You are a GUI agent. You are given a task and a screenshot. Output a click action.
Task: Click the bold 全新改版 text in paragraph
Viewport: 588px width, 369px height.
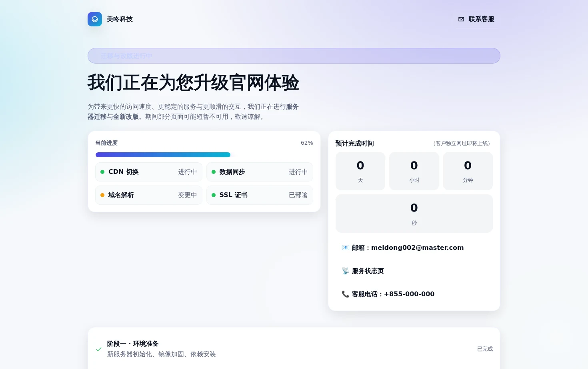pyautogui.click(x=126, y=117)
